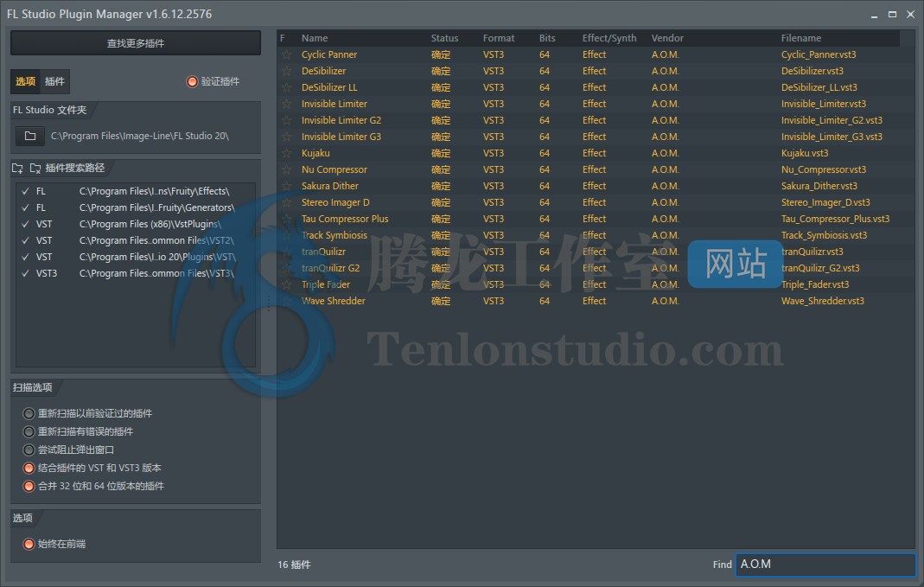Sort by the F favorites column header

pos(283,38)
